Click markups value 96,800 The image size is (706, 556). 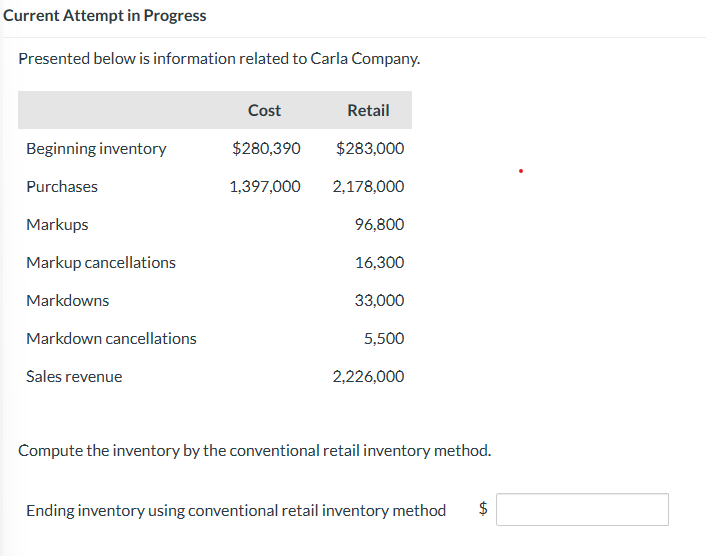coord(380,224)
